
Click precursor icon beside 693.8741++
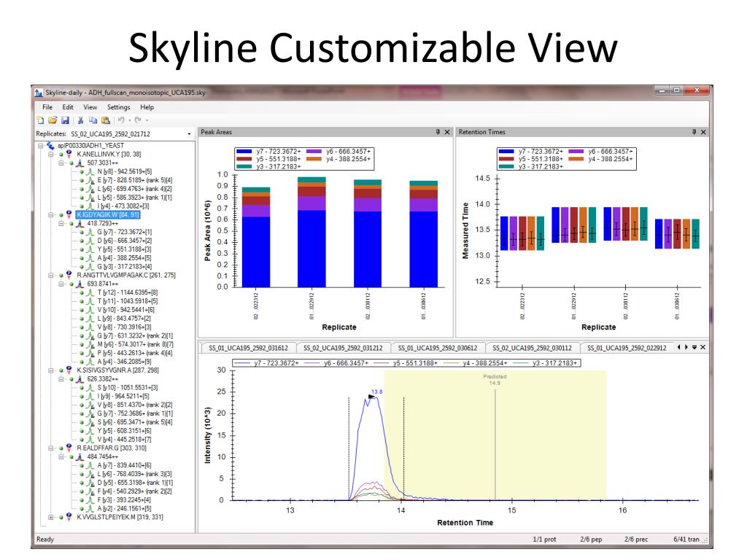[80, 284]
